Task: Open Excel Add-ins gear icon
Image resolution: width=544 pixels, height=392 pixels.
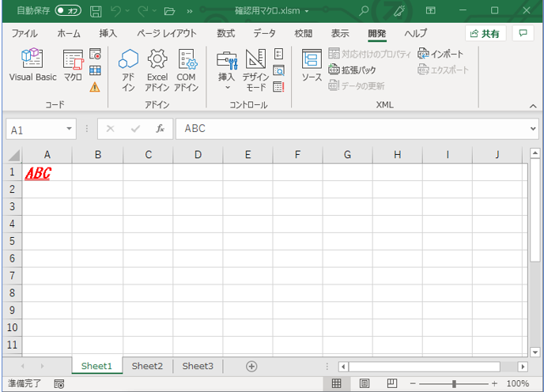Action: pos(157,70)
